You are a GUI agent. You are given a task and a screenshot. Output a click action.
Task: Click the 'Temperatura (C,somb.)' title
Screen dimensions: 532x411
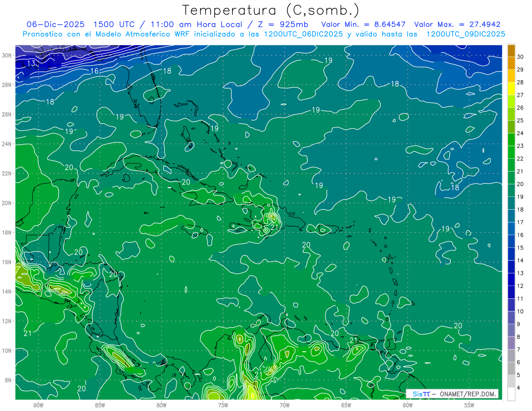pos(271,10)
